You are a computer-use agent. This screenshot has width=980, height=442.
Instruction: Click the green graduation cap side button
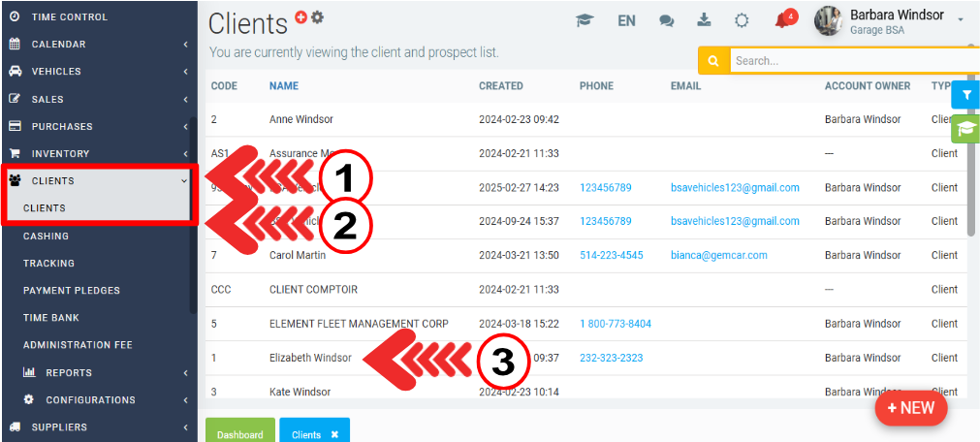point(965,128)
